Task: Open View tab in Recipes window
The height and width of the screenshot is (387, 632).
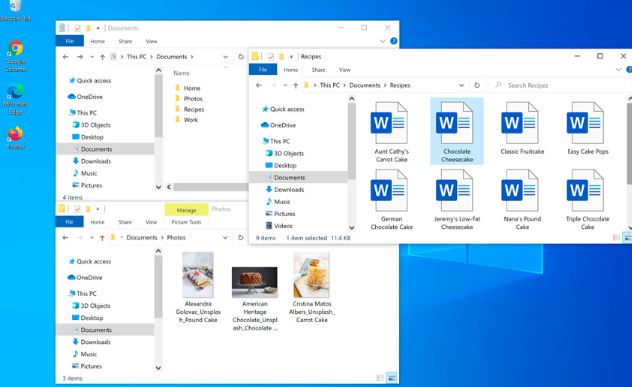Action: 344,70
